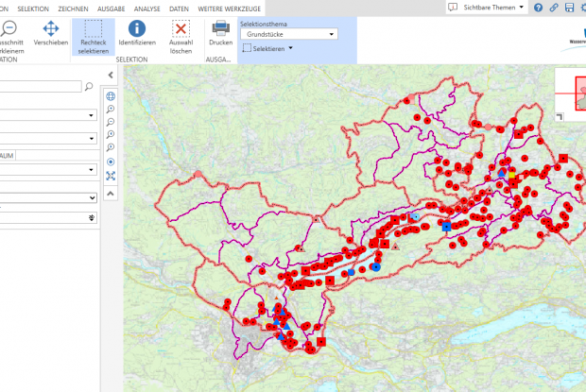Viewport: 586px width, 392px height.
Task: Switch to the WEITERE WERKZEUGE tab
Action: click(x=230, y=9)
